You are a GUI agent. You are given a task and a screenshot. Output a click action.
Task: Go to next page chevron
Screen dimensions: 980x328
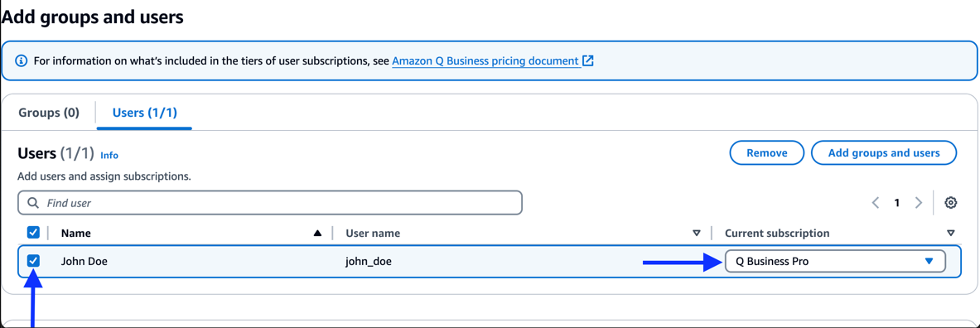click(918, 202)
